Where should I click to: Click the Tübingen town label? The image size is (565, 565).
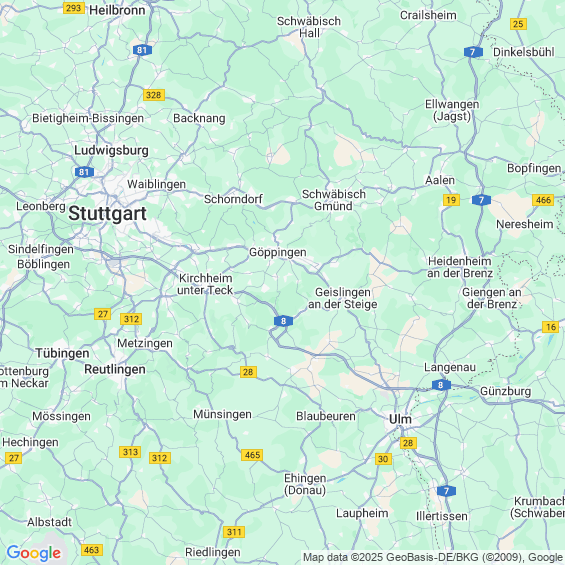[x=62, y=353]
